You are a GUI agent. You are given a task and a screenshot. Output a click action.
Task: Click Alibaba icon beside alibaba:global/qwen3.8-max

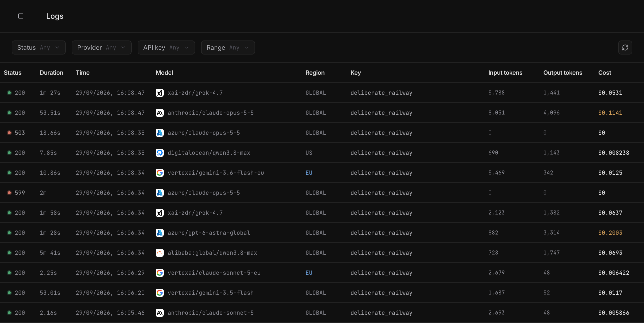click(159, 253)
